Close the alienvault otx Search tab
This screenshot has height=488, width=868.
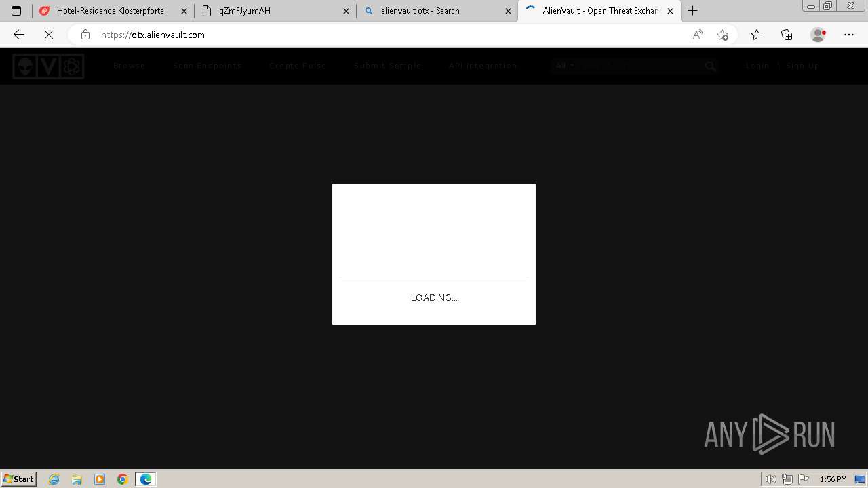point(508,11)
